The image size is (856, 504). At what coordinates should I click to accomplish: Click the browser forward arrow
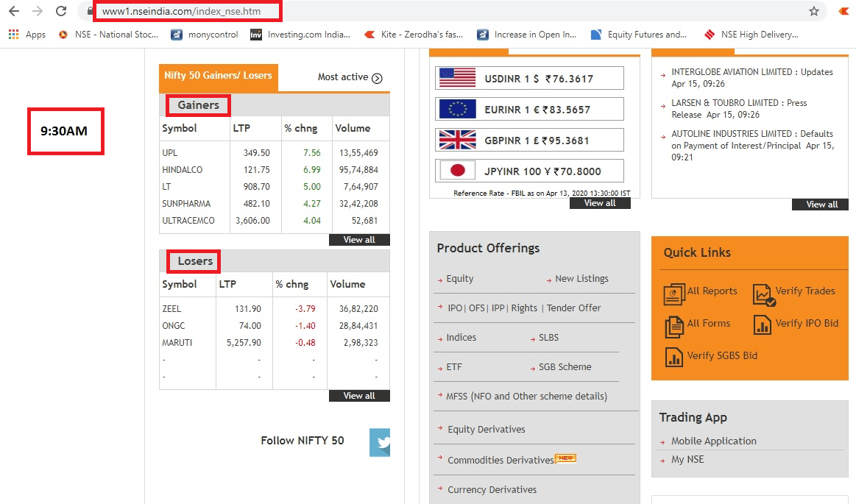[37, 11]
